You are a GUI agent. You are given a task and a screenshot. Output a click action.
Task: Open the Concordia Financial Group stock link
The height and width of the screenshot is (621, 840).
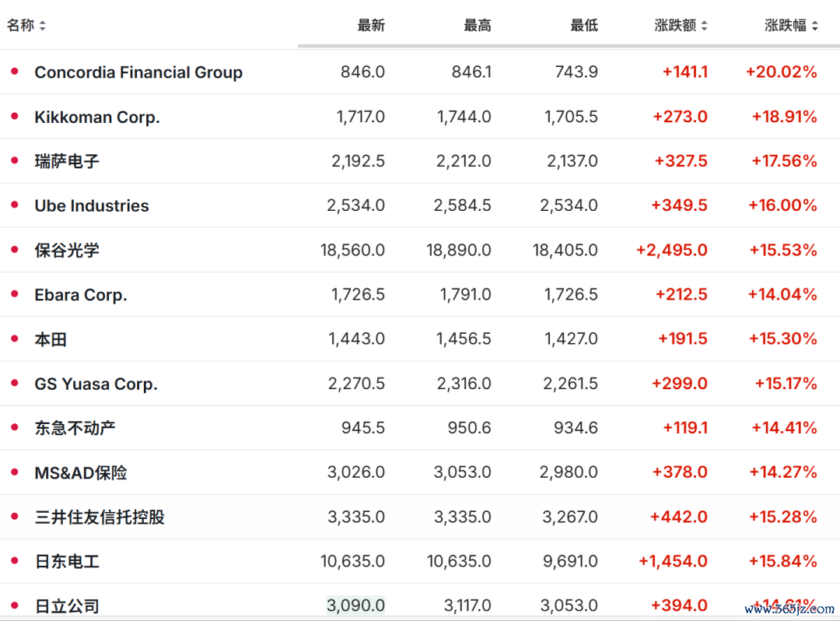[138, 72]
